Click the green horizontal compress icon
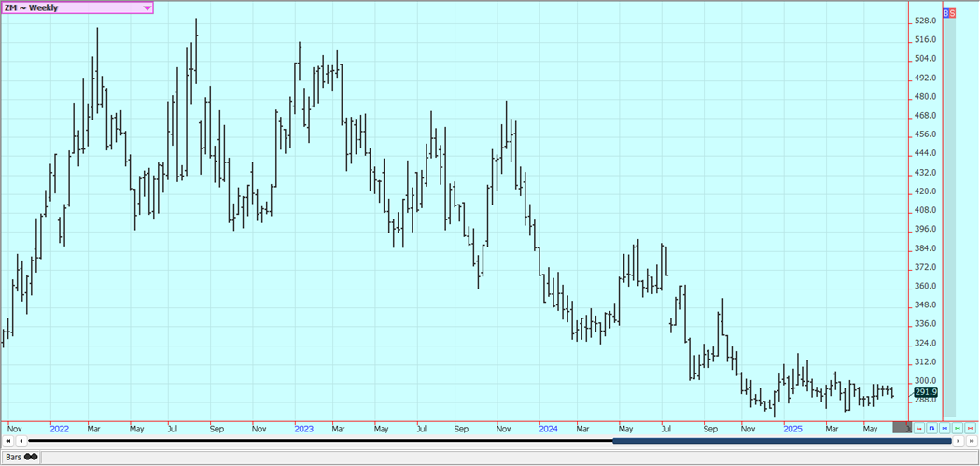 pos(958,429)
